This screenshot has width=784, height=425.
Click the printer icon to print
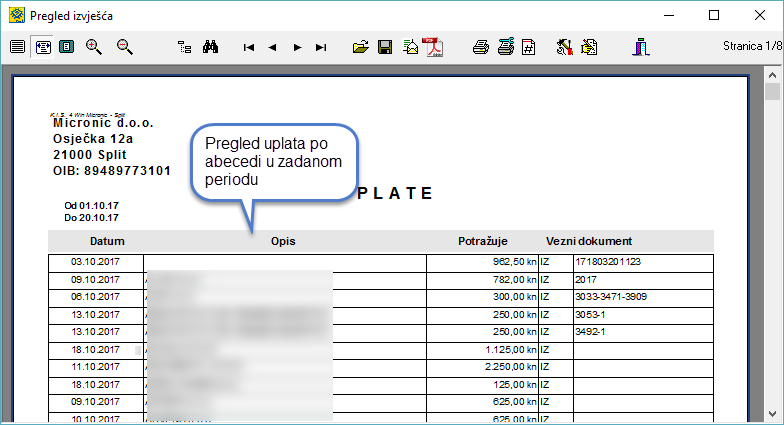tap(481, 47)
